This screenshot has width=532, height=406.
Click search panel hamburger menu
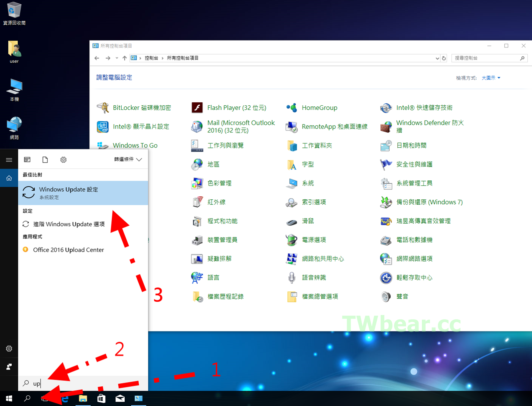[x=9, y=160]
